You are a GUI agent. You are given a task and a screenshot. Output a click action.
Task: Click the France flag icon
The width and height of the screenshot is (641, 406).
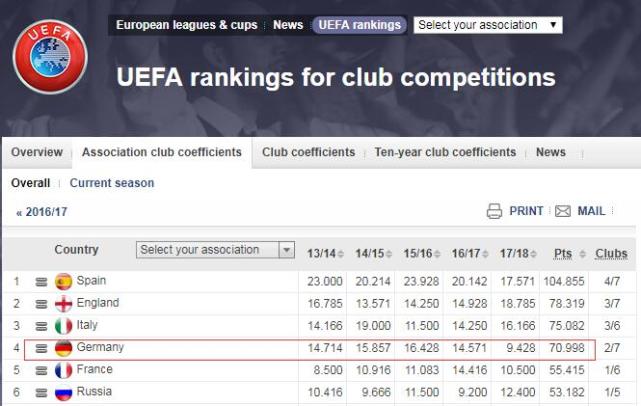coord(64,370)
